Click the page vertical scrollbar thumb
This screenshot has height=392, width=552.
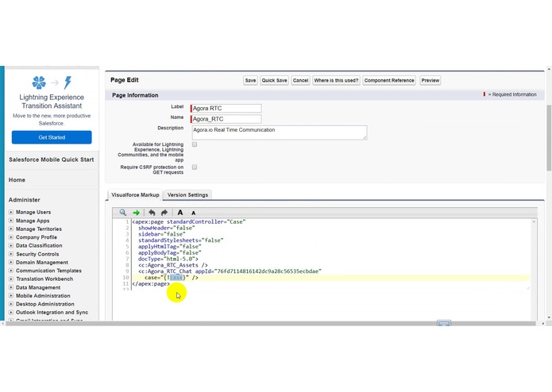click(x=549, y=137)
